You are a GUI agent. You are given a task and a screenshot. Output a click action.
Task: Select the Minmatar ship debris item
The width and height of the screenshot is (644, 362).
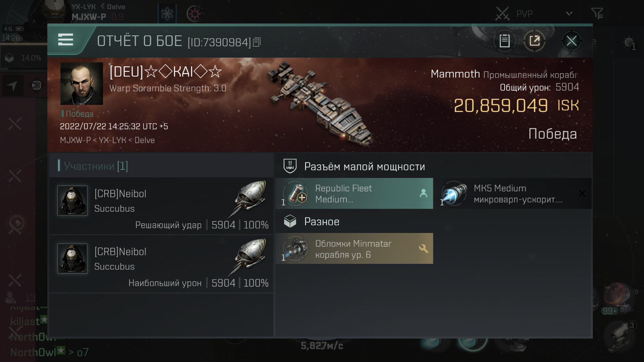(x=354, y=248)
